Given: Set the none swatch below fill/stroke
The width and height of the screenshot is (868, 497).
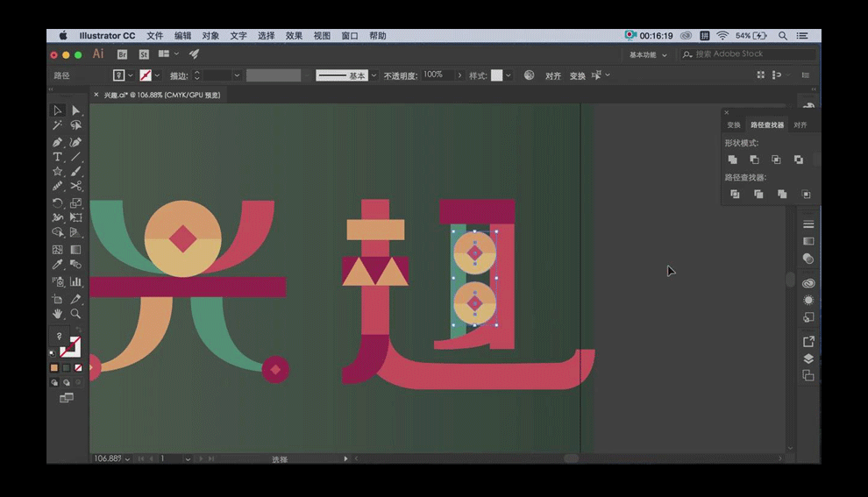Looking at the screenshot, I should pyautogui.click(x=79, y=368).
